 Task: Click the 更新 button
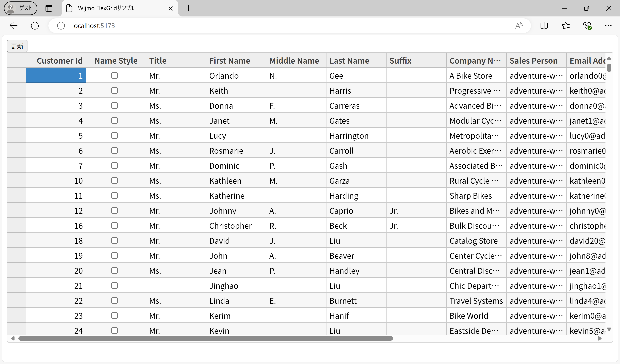(x=17, y=46)
